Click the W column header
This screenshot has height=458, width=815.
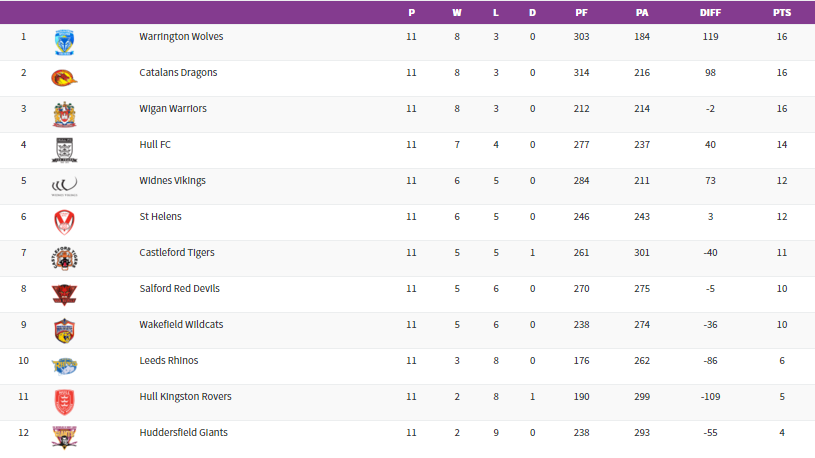[457, 13]
